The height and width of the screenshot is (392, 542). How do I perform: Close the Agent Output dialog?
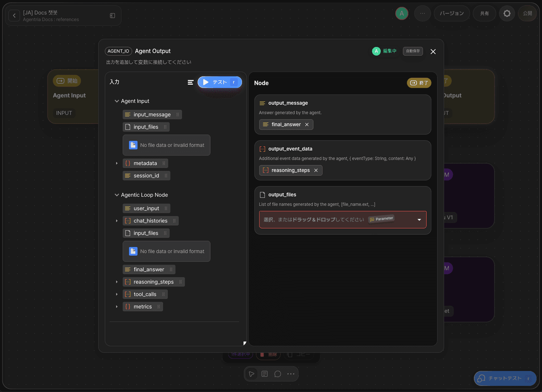click(x=433, y=51)
